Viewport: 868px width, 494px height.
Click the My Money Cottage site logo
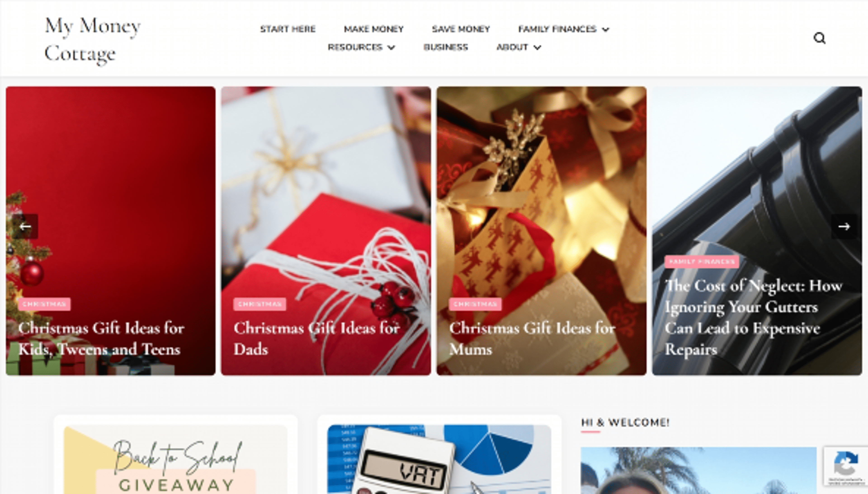pos(93,39)
